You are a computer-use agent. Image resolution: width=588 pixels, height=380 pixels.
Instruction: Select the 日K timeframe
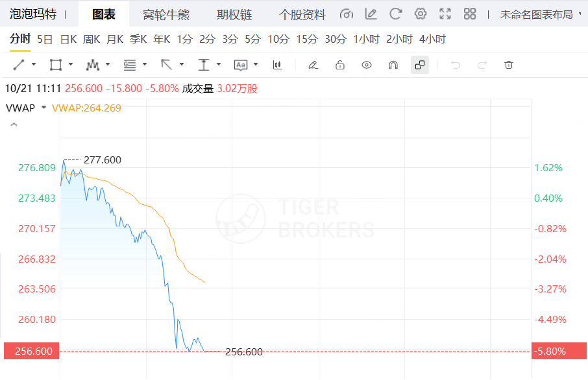[x=68, y=39]
